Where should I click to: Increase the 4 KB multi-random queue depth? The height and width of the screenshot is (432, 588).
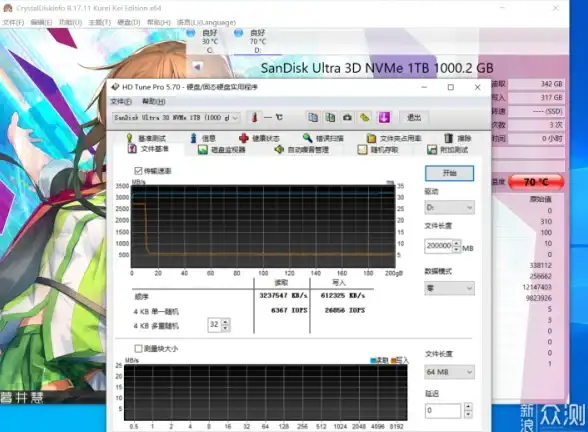[225, 322]
